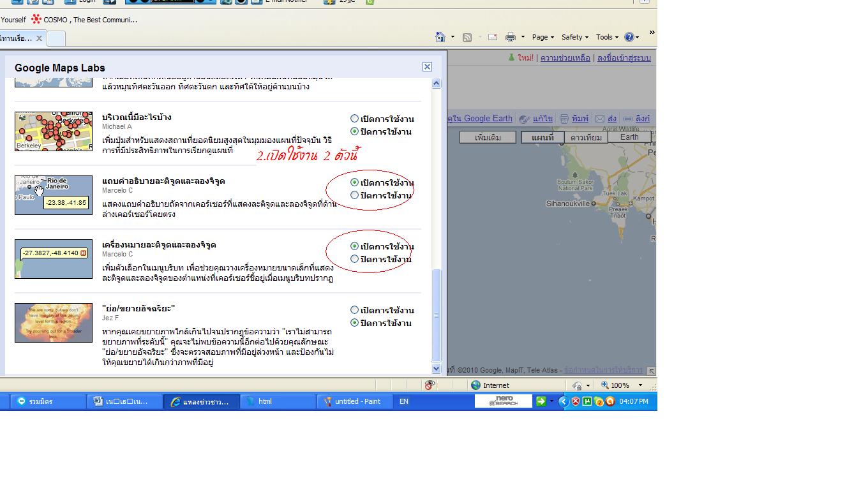Select the Earth map view
868x490 pixels.
pyautogui.click(x=629, y=137)
